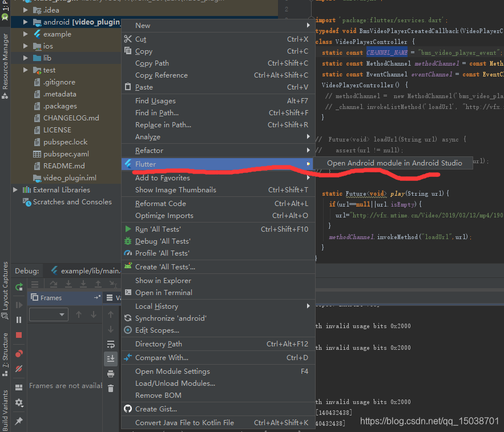Click Create Gist GitHub icon

(x=128, y=409)
